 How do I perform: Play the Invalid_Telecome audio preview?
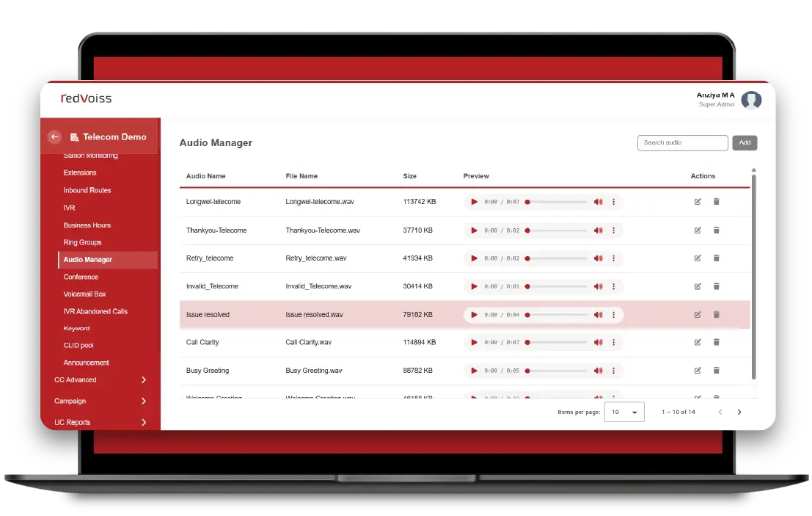tap(474, 286)
